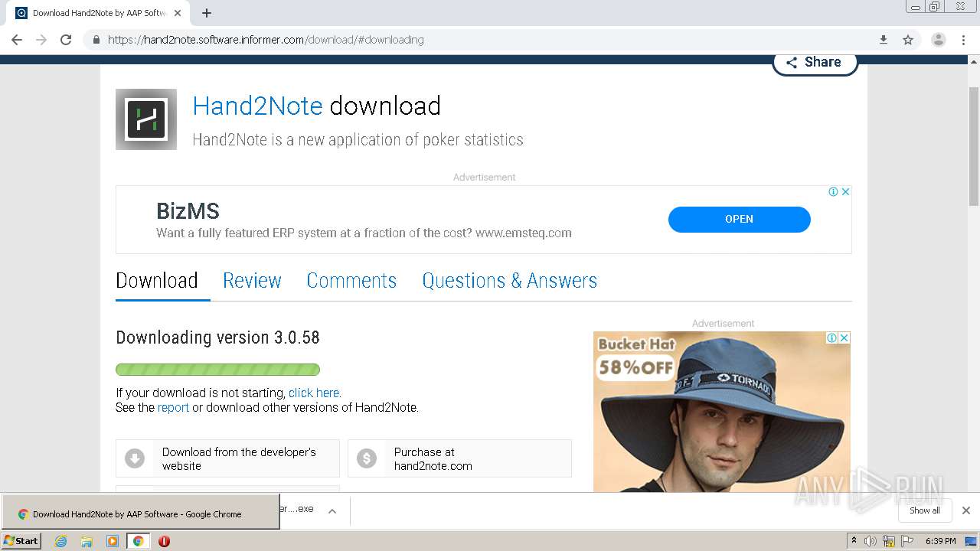Click the 'click here' download link

click(314, 393)
